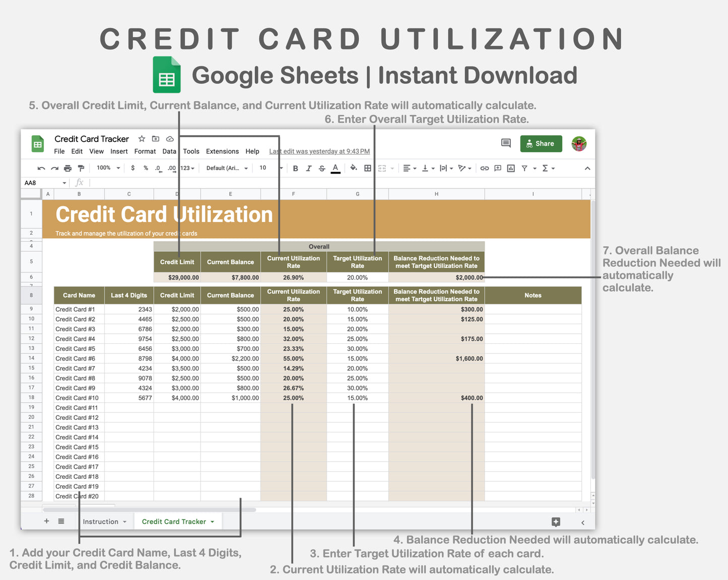Open the font family dropdown
The width and height of the screenshot is (728, 580).
click(x=226, y=168)
